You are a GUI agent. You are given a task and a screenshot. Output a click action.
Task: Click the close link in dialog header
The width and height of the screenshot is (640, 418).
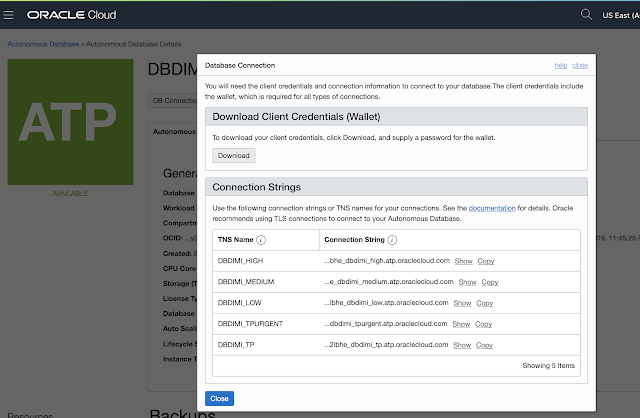click(x=580, y=65)
